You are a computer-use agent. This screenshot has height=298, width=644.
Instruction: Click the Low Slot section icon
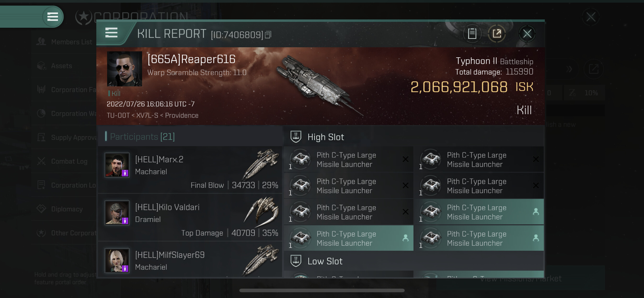pyautogui.click(x=296, y=261)
